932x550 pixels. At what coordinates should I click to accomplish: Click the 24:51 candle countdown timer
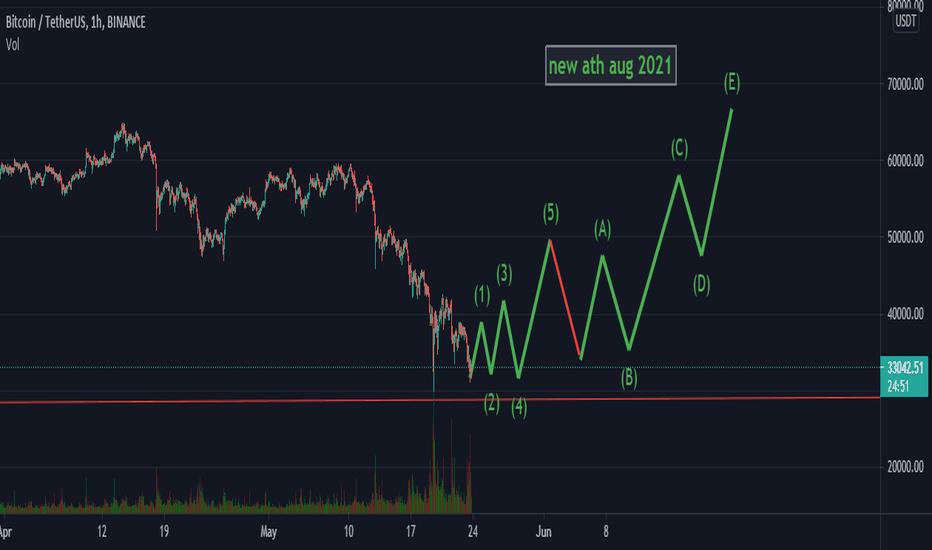click(898, 386)
